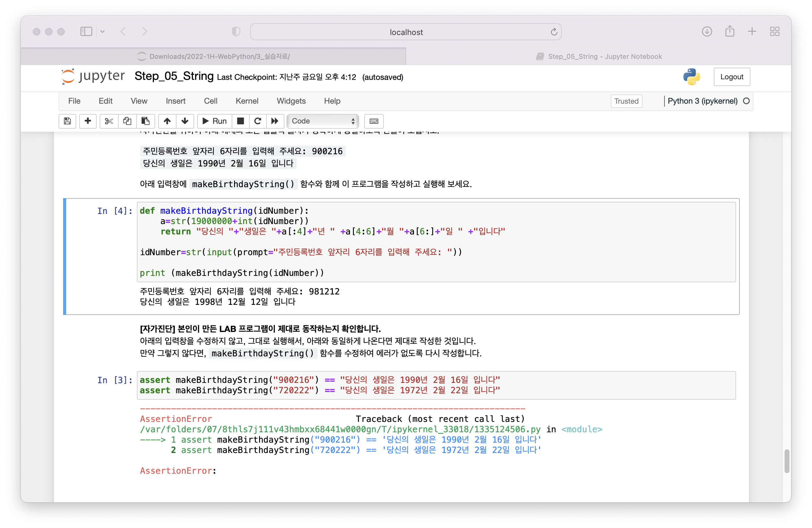Open the Insert menu
The height and width of the screenshot is (528, 812).
[x=175, y=101]
